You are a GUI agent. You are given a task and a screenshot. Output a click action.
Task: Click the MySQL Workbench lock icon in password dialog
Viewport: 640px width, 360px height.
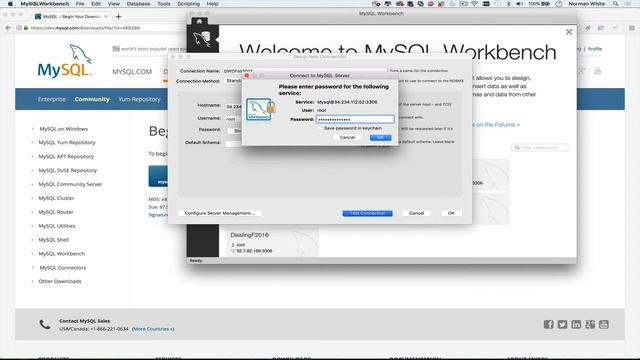tap(260, 109)
